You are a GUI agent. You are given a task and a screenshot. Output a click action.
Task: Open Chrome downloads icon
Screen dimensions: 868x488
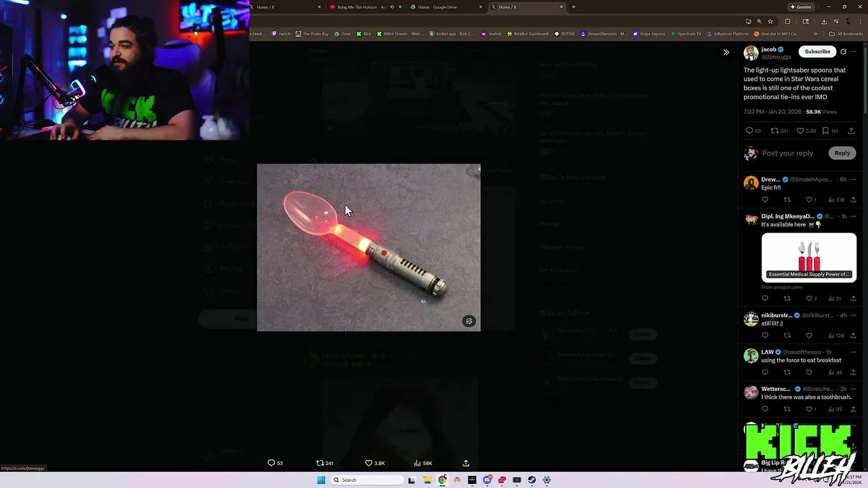[x=824, y=21]
